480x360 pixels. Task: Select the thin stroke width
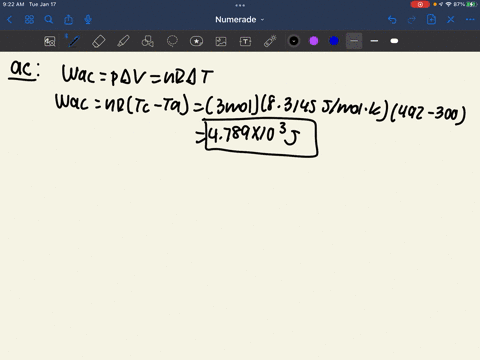pyautogui.click(x=354, y=41)
